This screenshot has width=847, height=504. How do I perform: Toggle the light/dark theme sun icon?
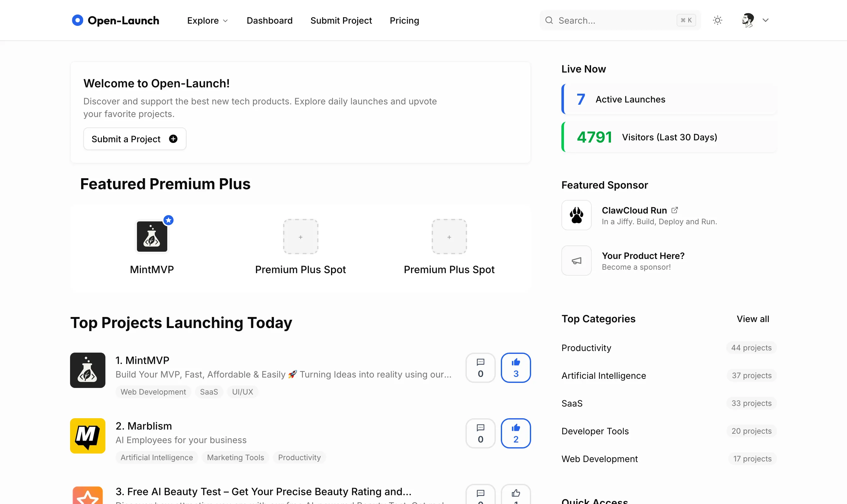coord(717,21)
